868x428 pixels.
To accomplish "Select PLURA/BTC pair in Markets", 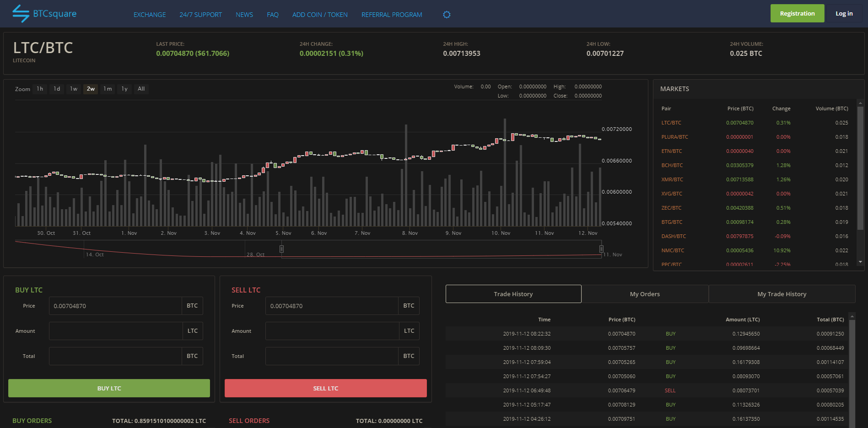I will [x=674, y=137].
